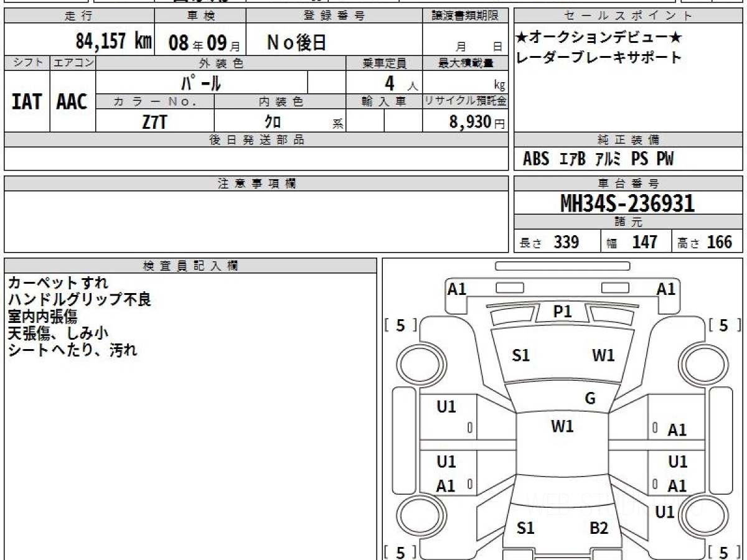Click the 輸入車 header
This screenshot has height=560, width=747.
[x=384, y=101]
